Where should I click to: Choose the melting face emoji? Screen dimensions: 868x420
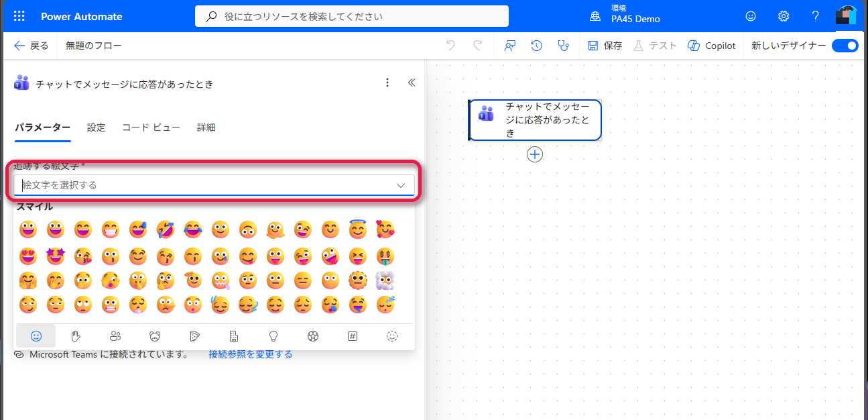click(275, 229)
